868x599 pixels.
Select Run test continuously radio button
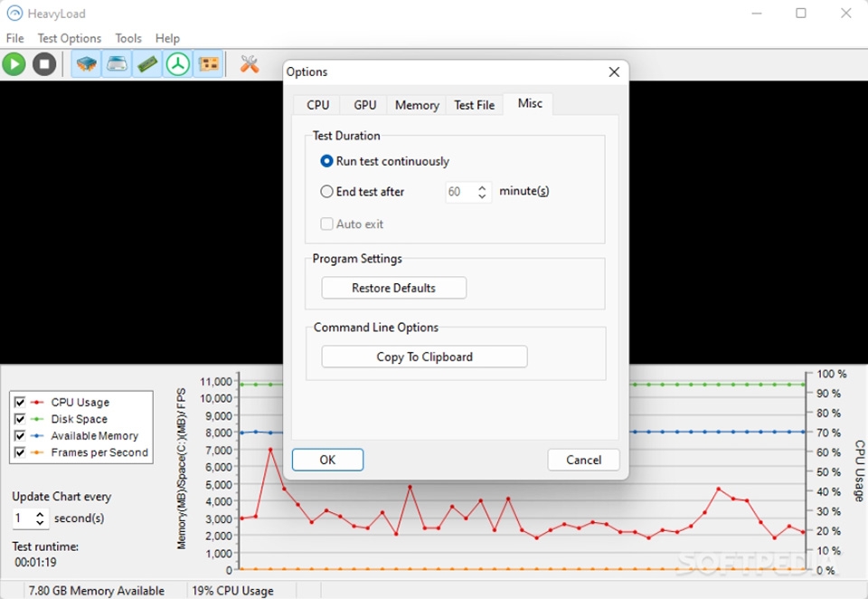(326, 161)
